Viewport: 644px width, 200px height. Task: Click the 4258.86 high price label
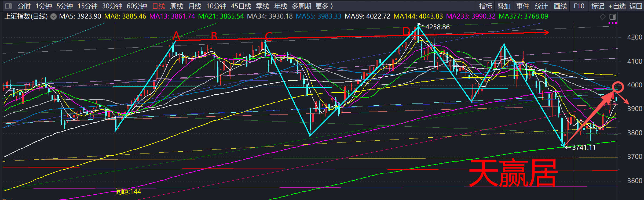[437, 27]
